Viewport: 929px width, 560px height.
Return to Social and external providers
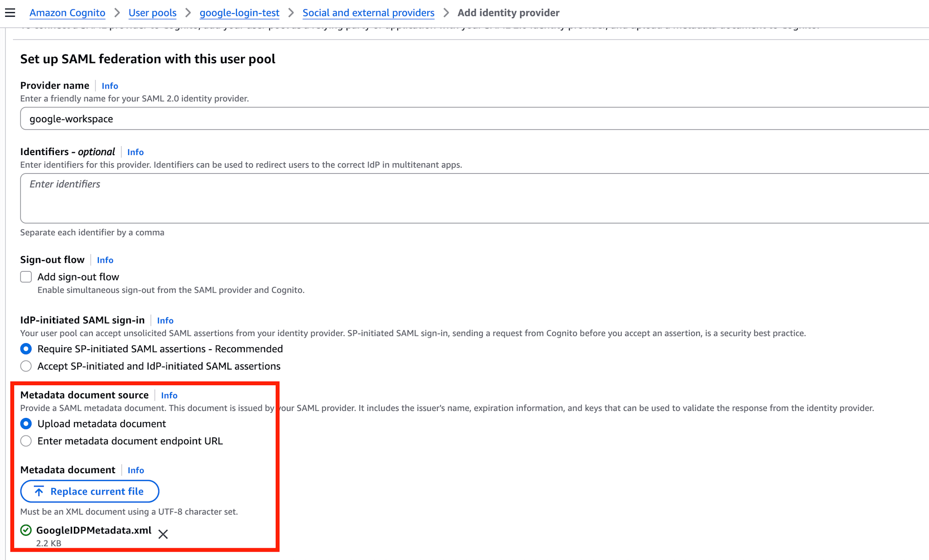(368, 13)
